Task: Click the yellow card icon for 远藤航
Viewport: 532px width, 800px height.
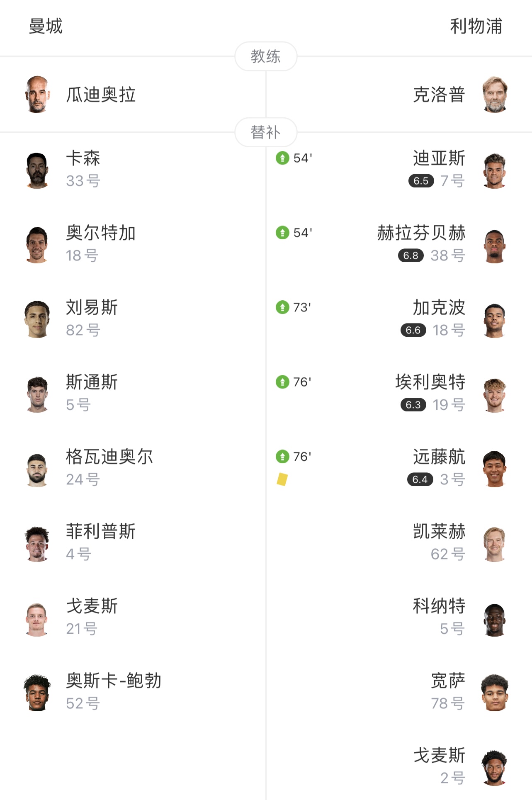Action: (282, 479)
